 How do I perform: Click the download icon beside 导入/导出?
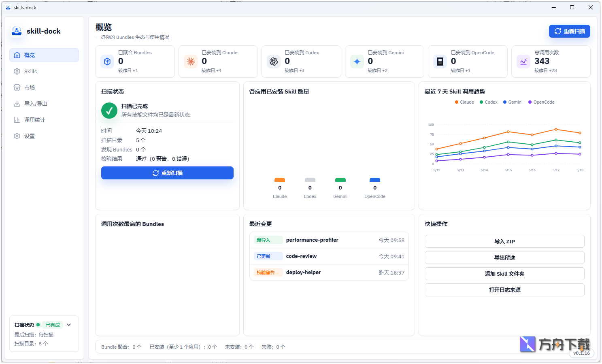tap(17, 104)
